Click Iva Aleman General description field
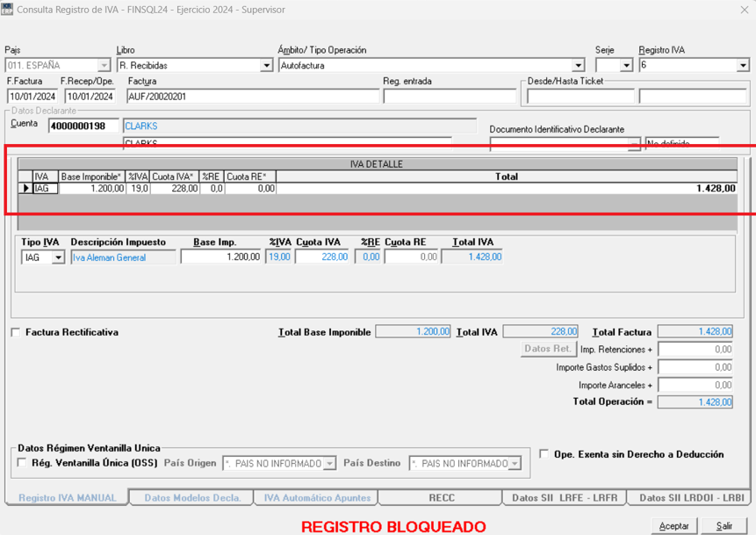The image size is (756, 535). tap(123, 257)
